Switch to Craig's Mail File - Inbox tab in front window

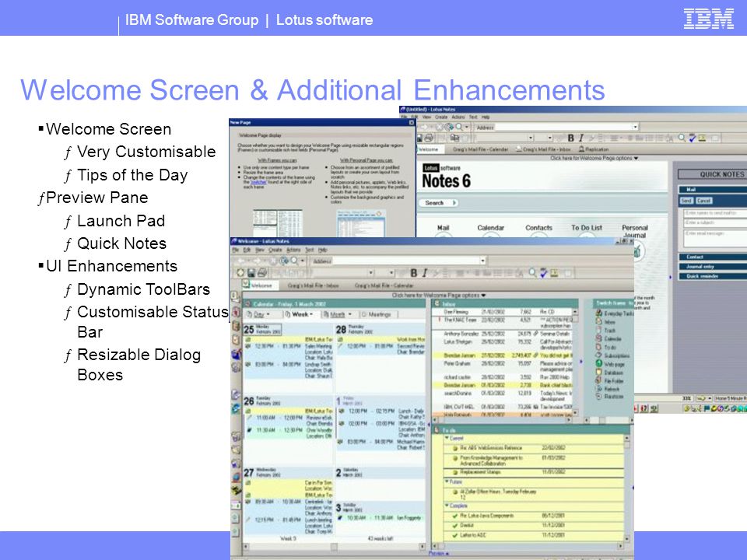pos(314,285)
